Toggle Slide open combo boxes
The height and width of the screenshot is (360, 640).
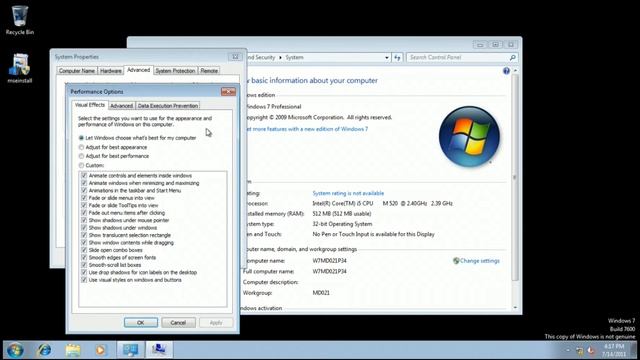pyautogui.click(x=84, y=250)
